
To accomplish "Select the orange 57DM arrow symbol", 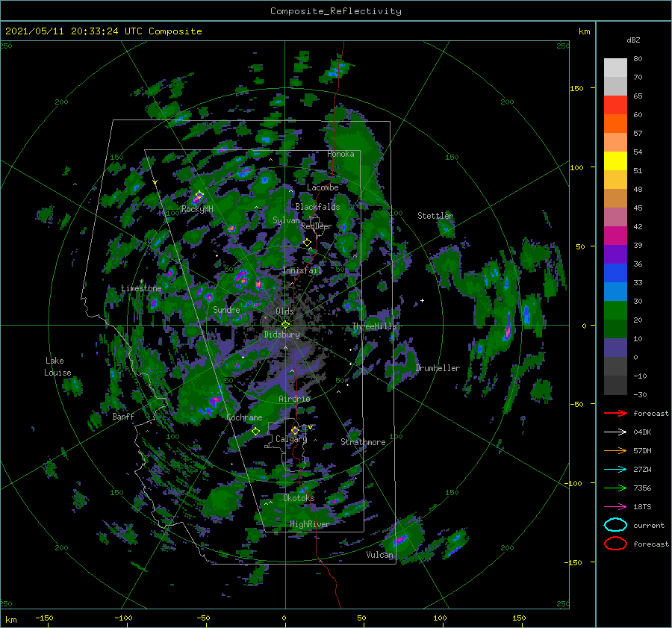I will [x=615, y=450].
